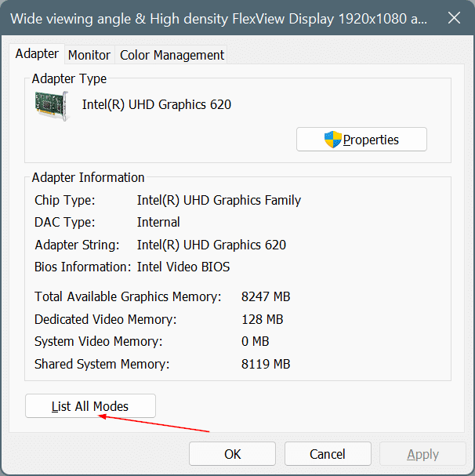This screenshot has height=476, width=475.
Task: Click the Bios Information value Intel Video BIOS
Action: pos(183,267)
